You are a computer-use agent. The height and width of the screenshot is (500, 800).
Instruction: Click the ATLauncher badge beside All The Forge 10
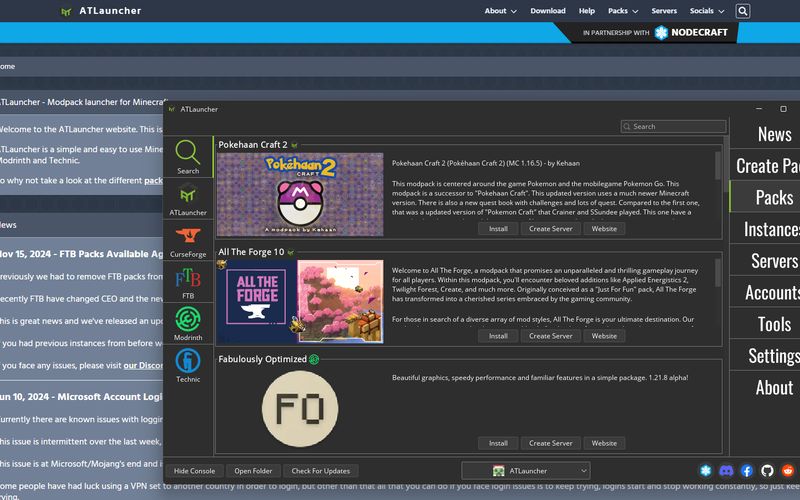pyautogui.click(x=291, y=252)
